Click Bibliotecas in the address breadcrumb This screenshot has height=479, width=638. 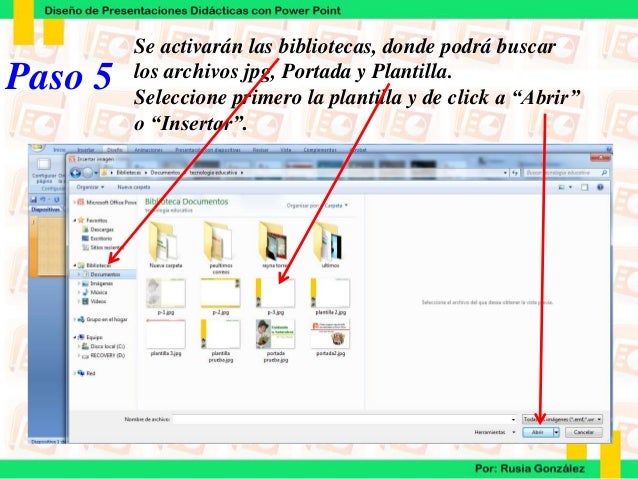pyautogui.click(x=129, y=173)
